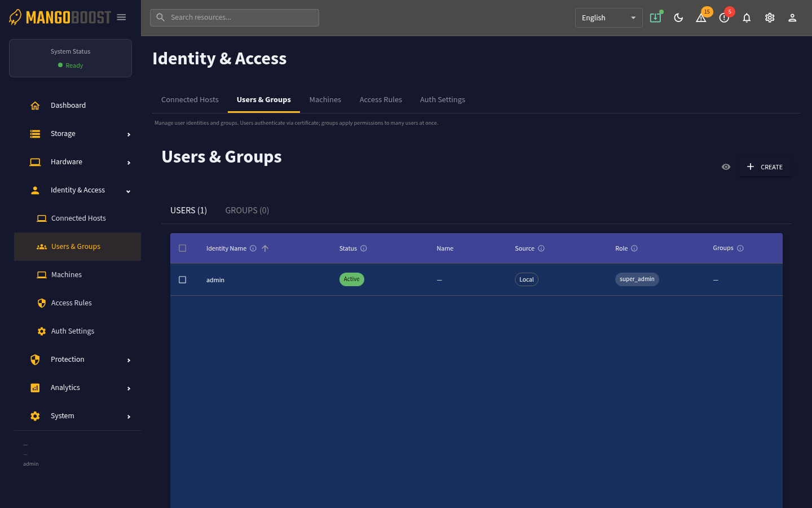
Task: Open user account profile icon
Action: (792, 17)
